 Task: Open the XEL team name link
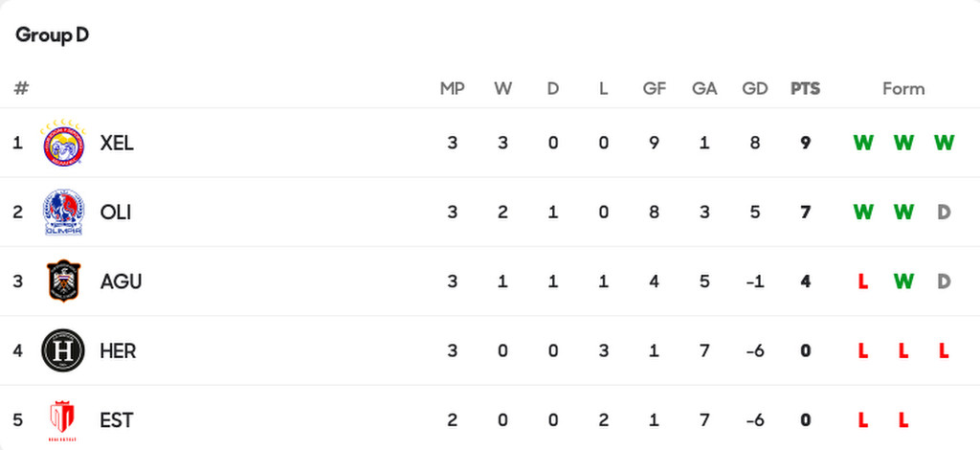pos(117,143)
